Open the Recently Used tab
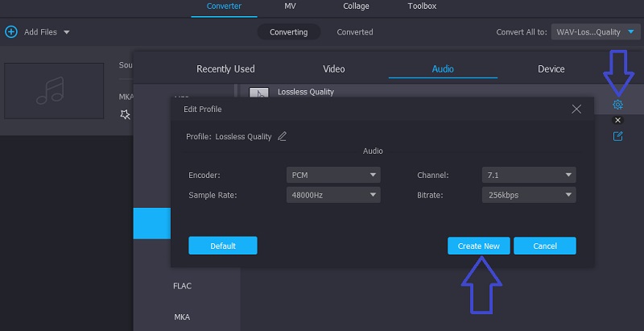 [x=225, y=69]
